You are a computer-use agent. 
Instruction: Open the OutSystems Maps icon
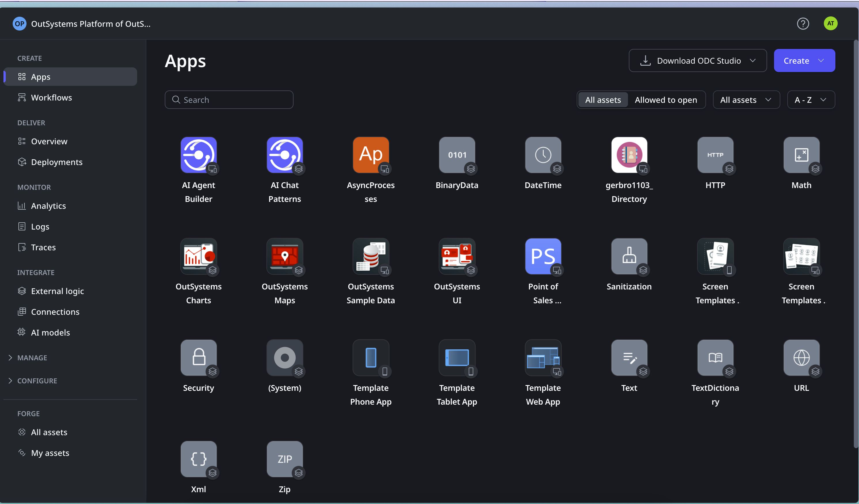285,256
